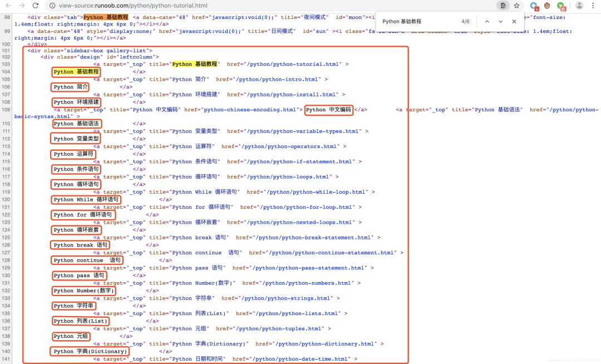This screenshot has width=601, height=364.
Task: Go back using the browser back arrow
Action: tap(8, 6)
